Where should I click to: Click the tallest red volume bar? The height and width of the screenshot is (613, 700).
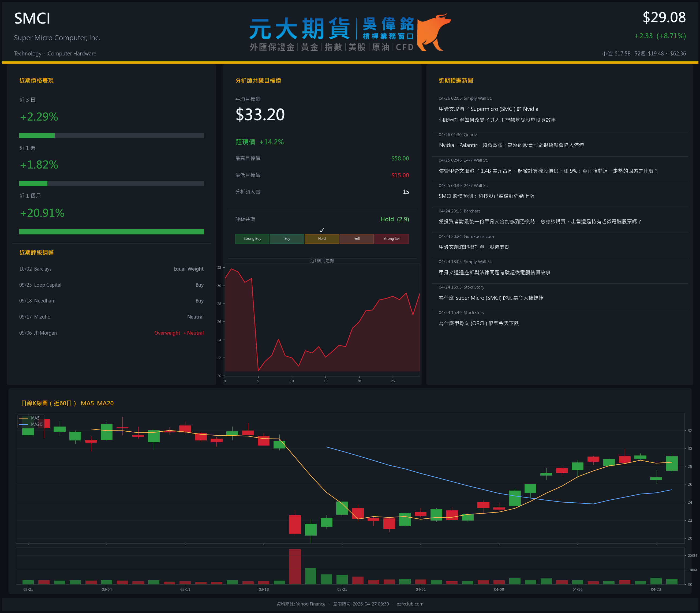click(295, 566)
